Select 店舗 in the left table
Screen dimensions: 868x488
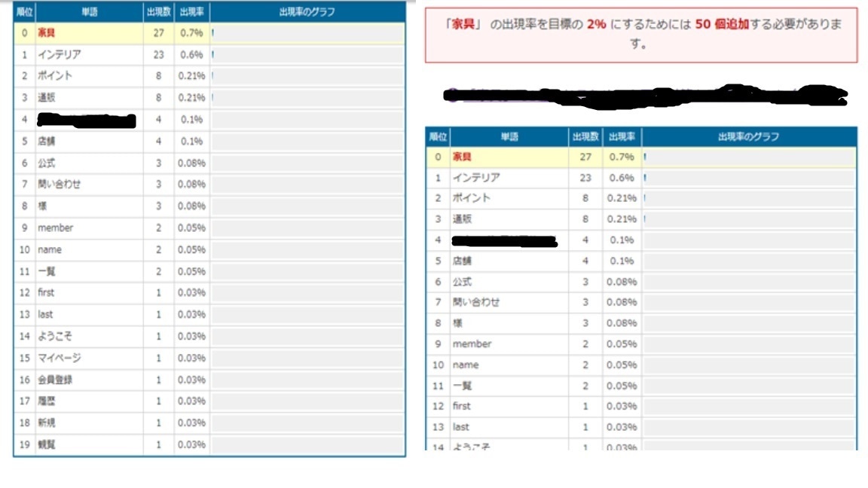click(46, 141)
